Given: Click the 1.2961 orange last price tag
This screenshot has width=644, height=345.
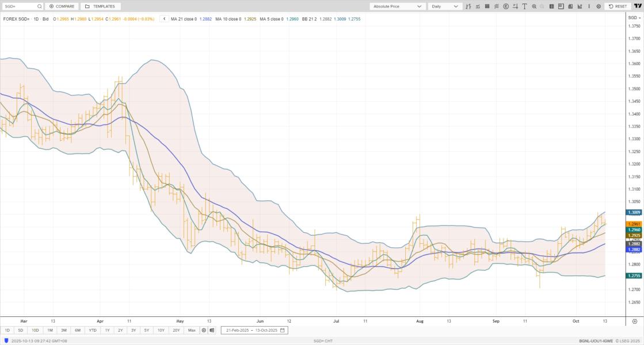Looking at the screenshot, I should (x=634, y=224).
